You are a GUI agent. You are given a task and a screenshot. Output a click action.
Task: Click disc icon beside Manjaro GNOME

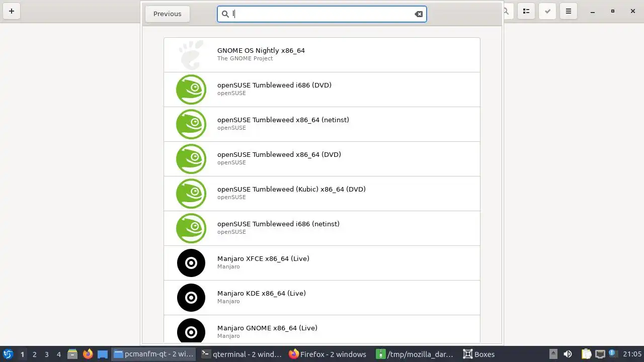click(x=191, y=331)
